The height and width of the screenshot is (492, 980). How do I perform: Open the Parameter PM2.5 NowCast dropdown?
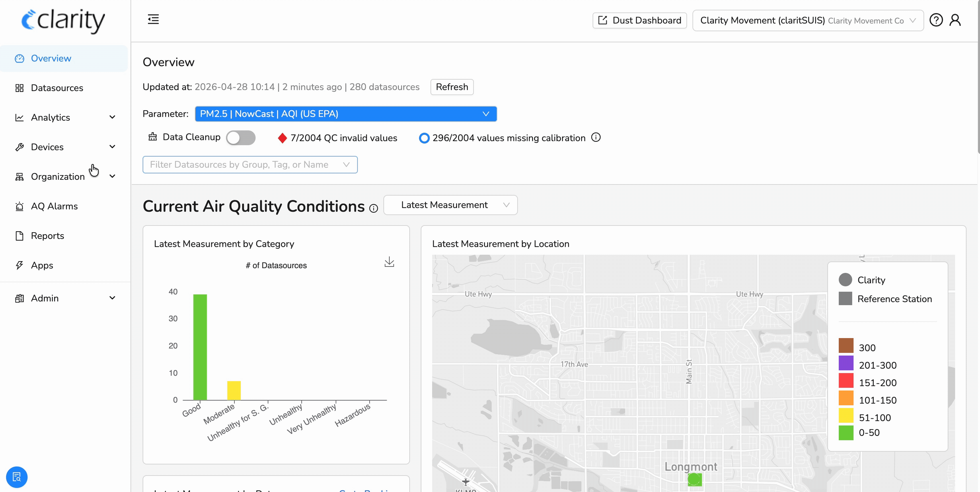346,114
